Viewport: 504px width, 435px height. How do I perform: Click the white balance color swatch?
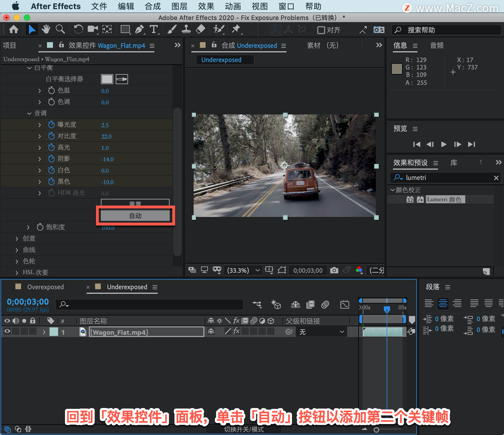(107, 79)
